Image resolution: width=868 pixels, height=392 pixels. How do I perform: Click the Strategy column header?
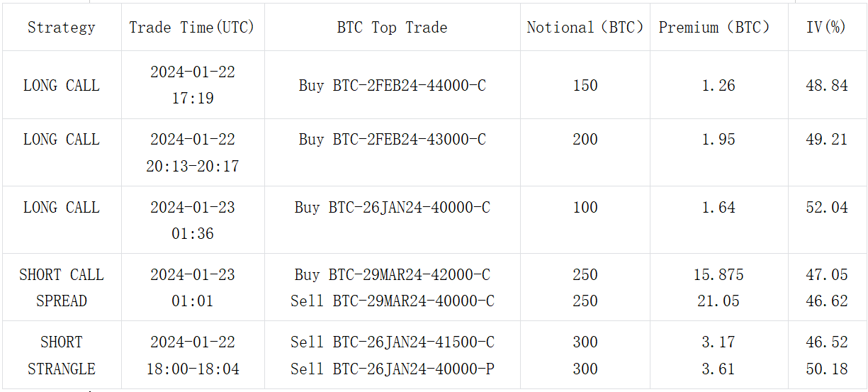click(x=62, y=28)
